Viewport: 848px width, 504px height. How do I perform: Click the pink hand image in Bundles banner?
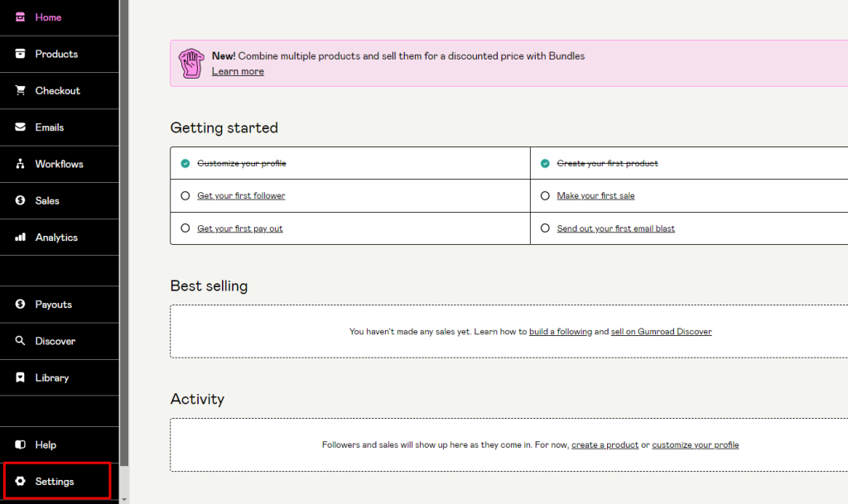(x=191, y=63)
